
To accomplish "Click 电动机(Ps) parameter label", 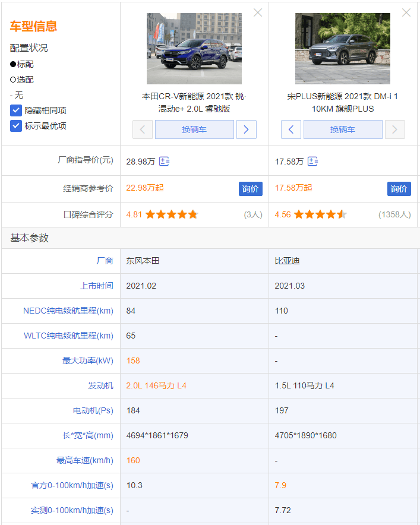I will [93, 410].
